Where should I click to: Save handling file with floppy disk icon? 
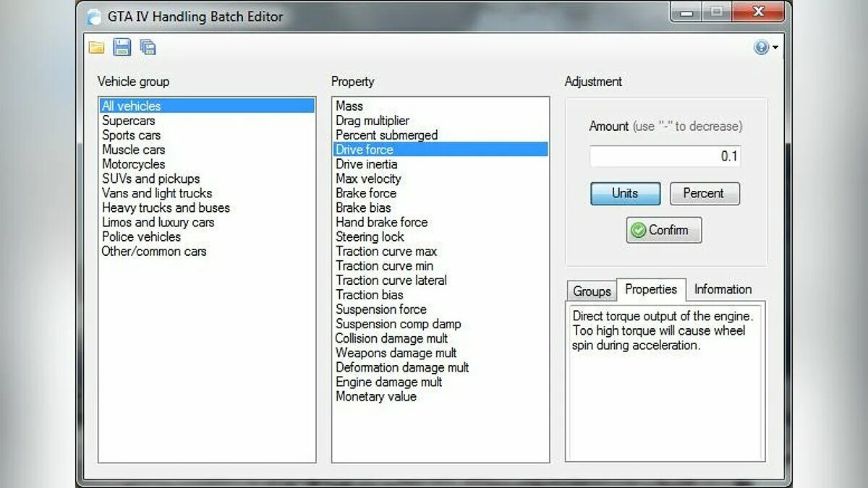122,48
